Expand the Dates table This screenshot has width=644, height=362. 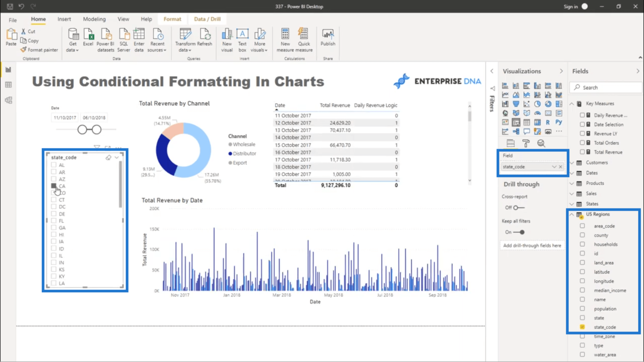coord(572,173)
